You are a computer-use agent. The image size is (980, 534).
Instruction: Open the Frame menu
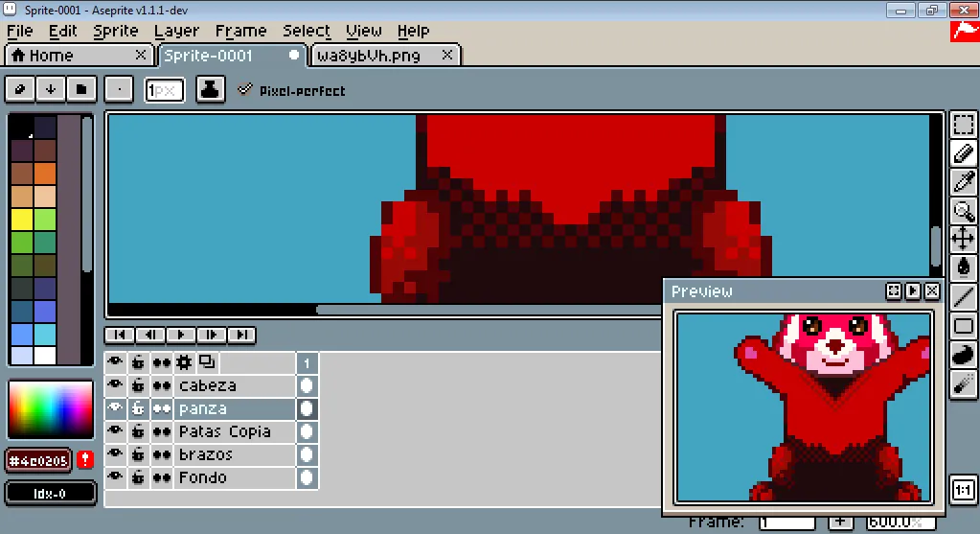[240, 31]
